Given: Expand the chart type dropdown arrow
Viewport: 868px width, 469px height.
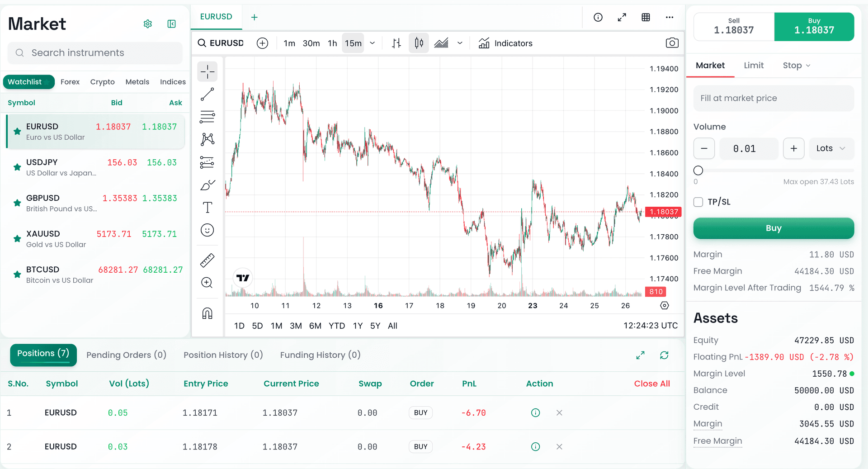Looking at the screenshot, I should (460, 43).
